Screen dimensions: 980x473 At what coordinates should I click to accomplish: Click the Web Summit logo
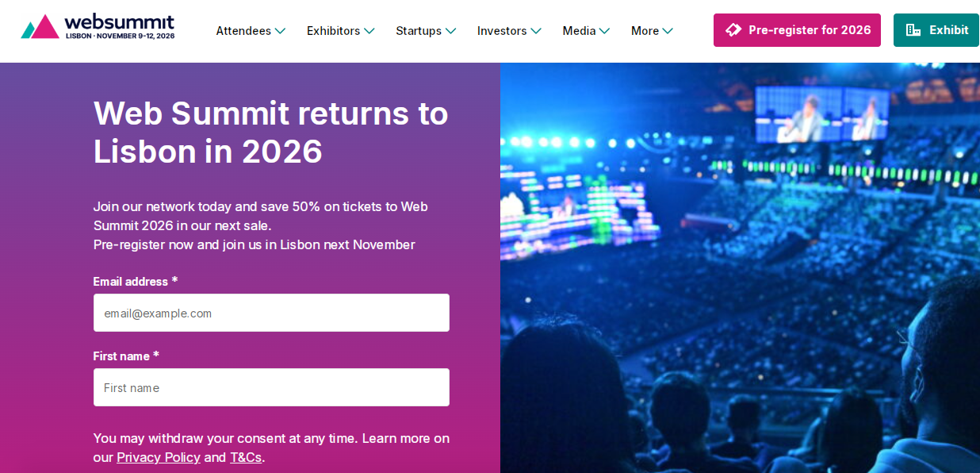[x=98, y=27]
